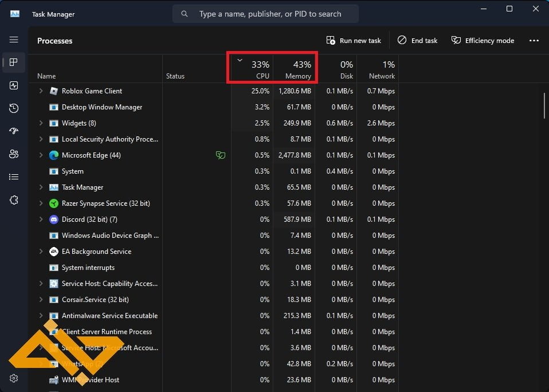Toggle Efficiency mode for selected process
Viewport: 549px width, 392px height.
click(x=483, y=41)
